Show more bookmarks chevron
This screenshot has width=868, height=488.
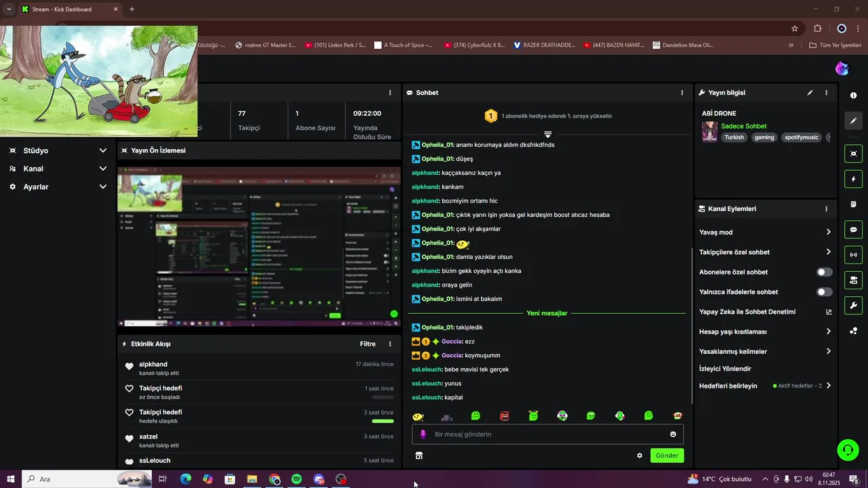click(791, 45)
